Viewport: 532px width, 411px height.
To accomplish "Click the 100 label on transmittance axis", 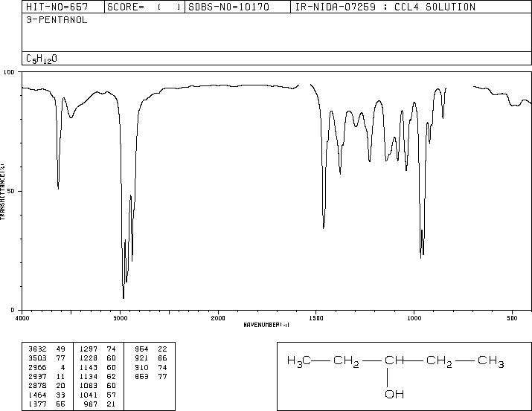I will click(9, 72).
